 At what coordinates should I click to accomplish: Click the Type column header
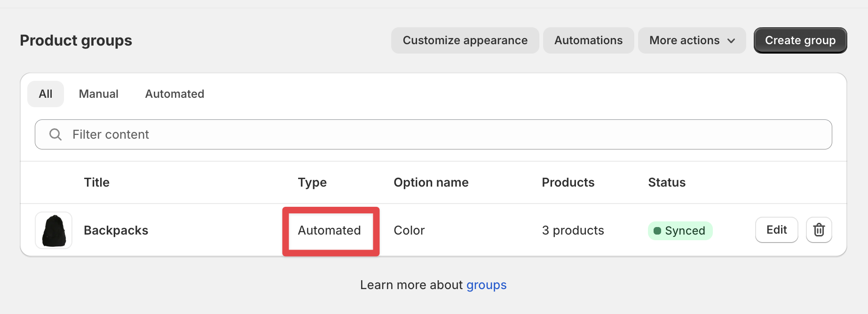[312, 182]
